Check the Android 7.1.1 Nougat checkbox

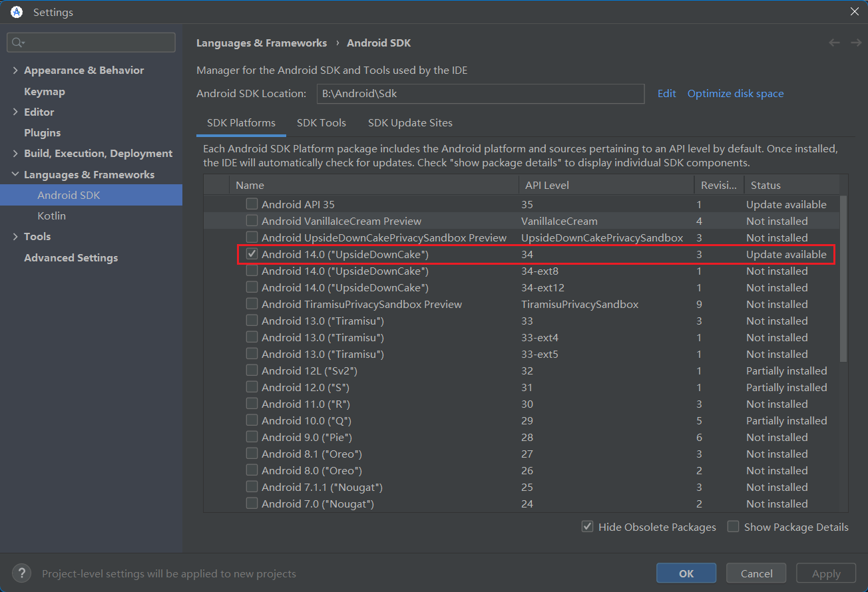coord(252,487)
